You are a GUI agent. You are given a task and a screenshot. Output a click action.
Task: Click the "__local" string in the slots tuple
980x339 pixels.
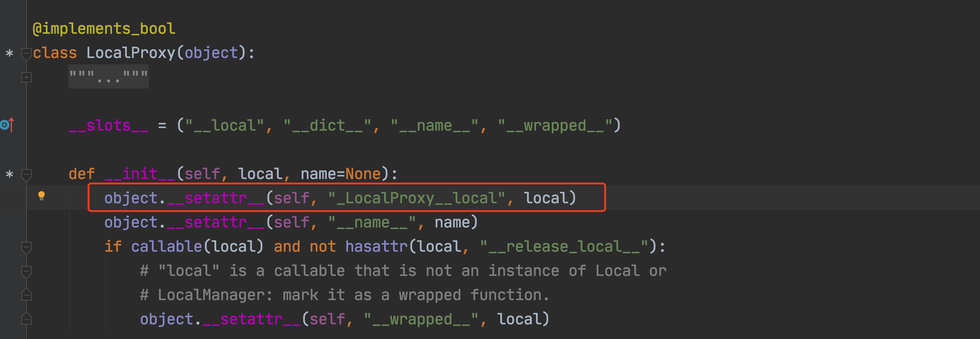(225, 126)
